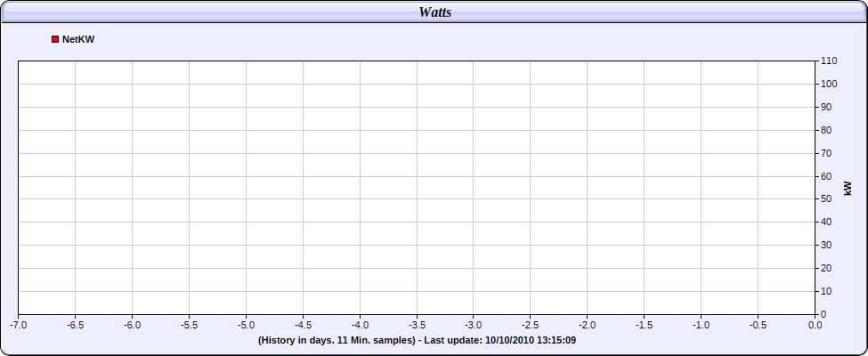Image resolution: width=868 pixels, height=356 pixels.
Task: Select the 50 value on the y-axis
Action: [x=827, y=198]
